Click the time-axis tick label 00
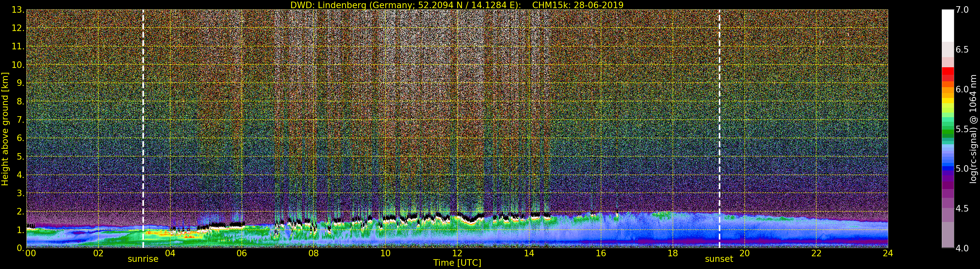The width and height of the screenshot is (980, 269). pos(30,253)
